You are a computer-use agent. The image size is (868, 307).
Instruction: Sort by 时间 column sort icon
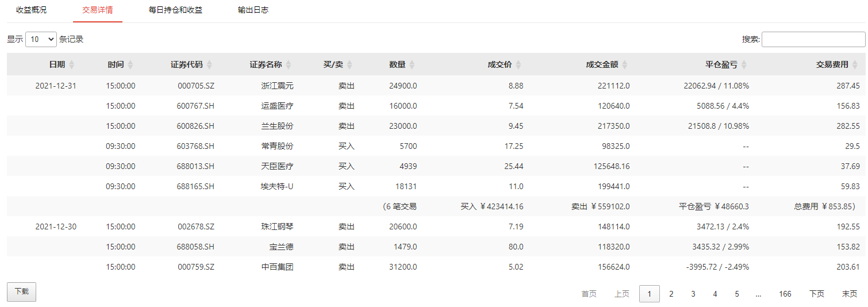coord(130,65)
